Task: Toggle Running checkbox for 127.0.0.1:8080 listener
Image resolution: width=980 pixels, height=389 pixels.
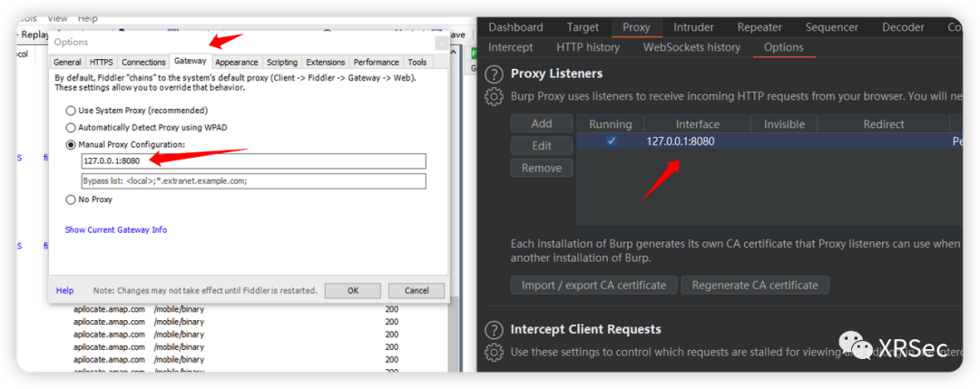Action: click(x=612, y=141)
